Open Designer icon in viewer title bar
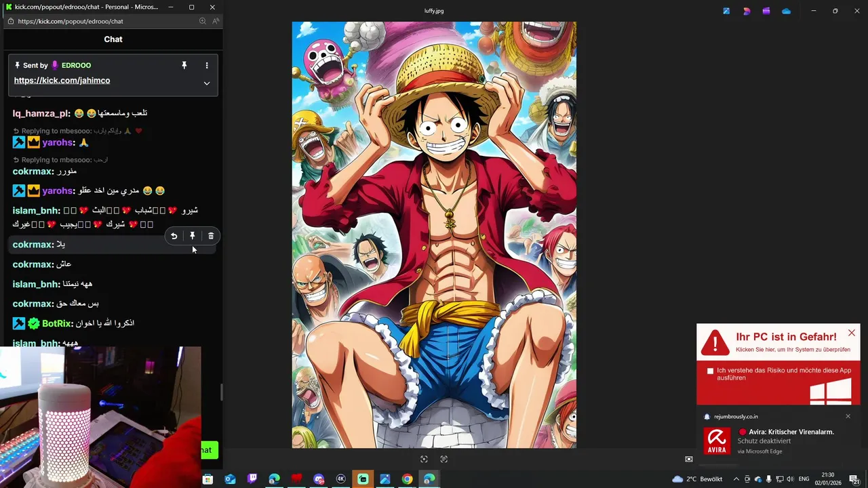The height and width of the screenshot is (488, 868). pos(747,11)
